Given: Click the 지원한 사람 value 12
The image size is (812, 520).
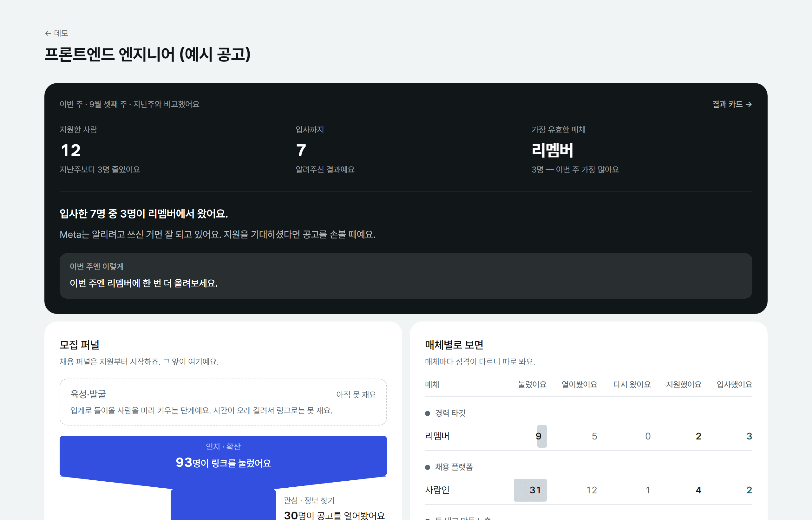Looking at the screenshot, I should (71, 150).
